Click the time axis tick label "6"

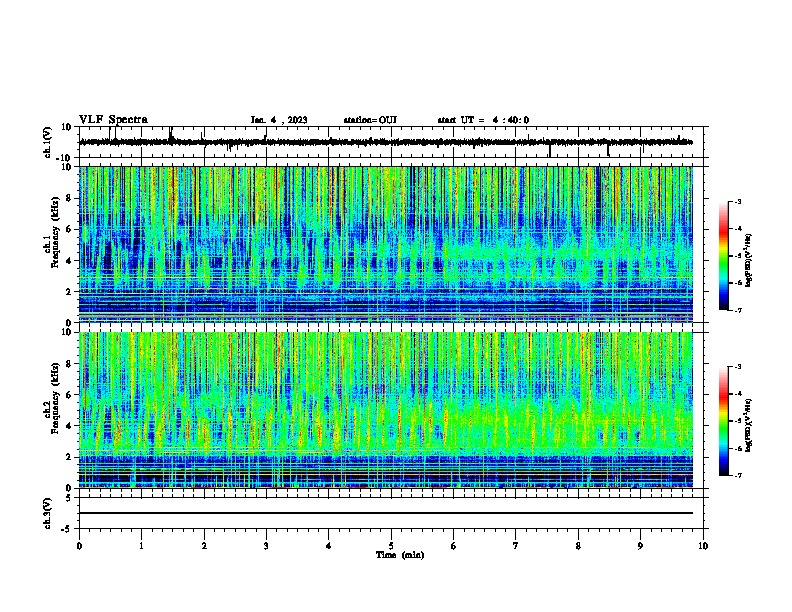point(454,546)
